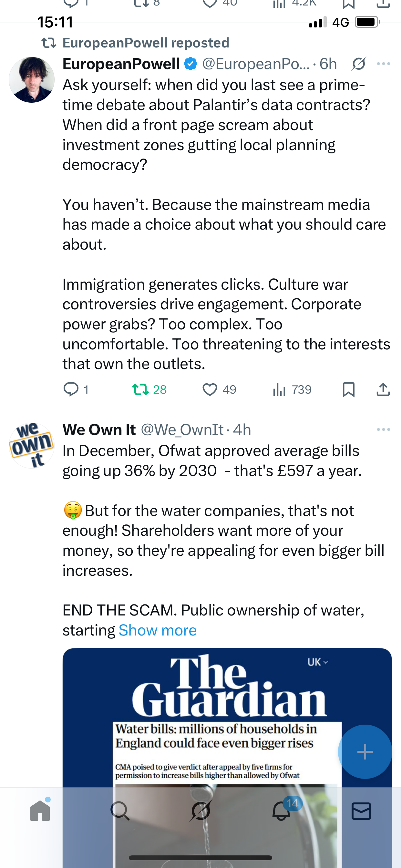Bookmark the EuropeanPowell Palantir post

[x=348, y=389]
